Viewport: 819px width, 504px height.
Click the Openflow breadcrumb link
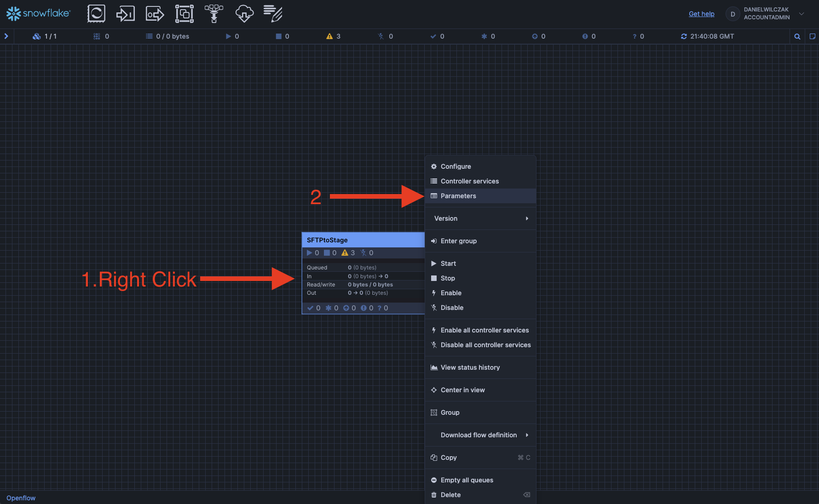(21, 498)
